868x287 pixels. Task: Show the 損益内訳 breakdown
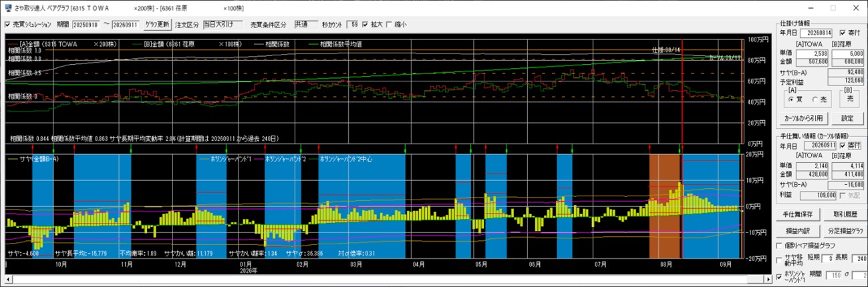click(x=799, y=230)
